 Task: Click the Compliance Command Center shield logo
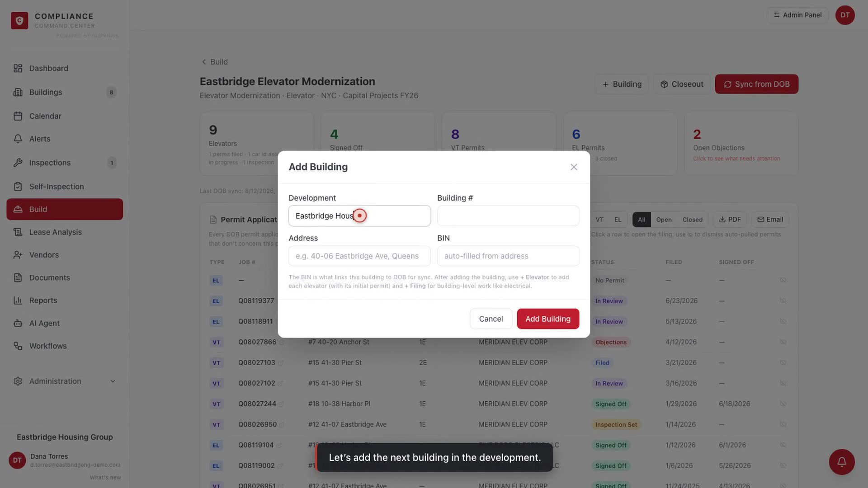19,20
